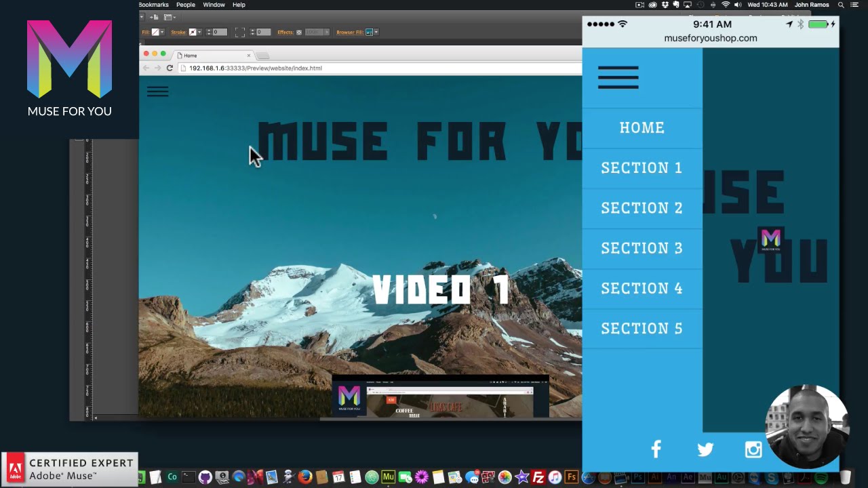Expand the Fill dropdown arrow in Muse
This screenshot has width=868, height=488.
tap(162, 32)
